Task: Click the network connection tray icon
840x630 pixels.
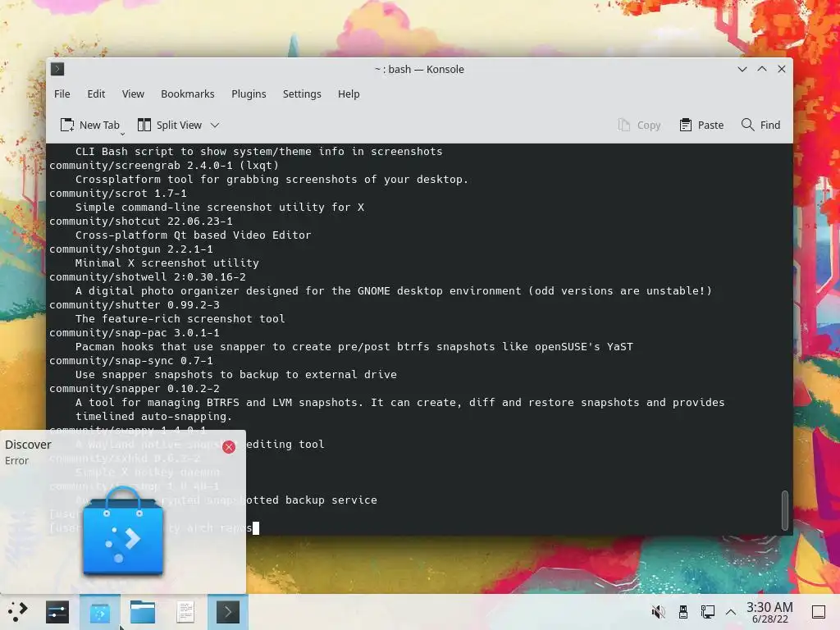Action: pyautogui.click(x=707, y=612)
